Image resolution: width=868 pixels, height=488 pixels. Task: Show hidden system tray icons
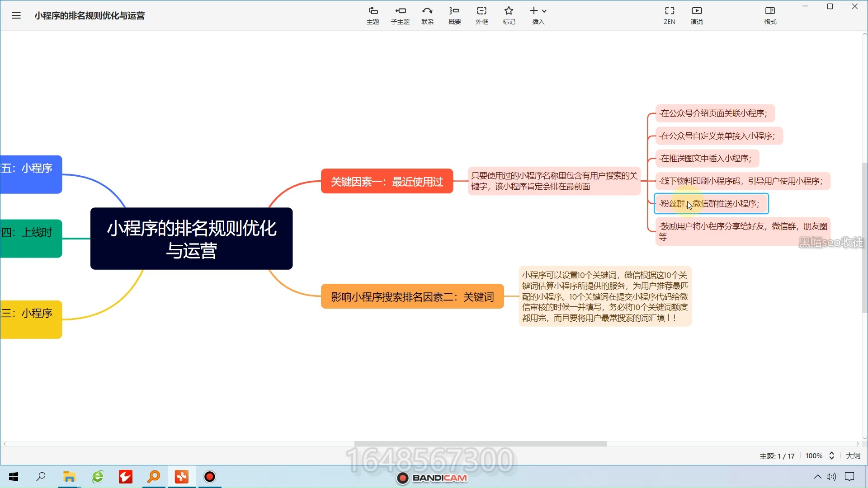point(817,477)
